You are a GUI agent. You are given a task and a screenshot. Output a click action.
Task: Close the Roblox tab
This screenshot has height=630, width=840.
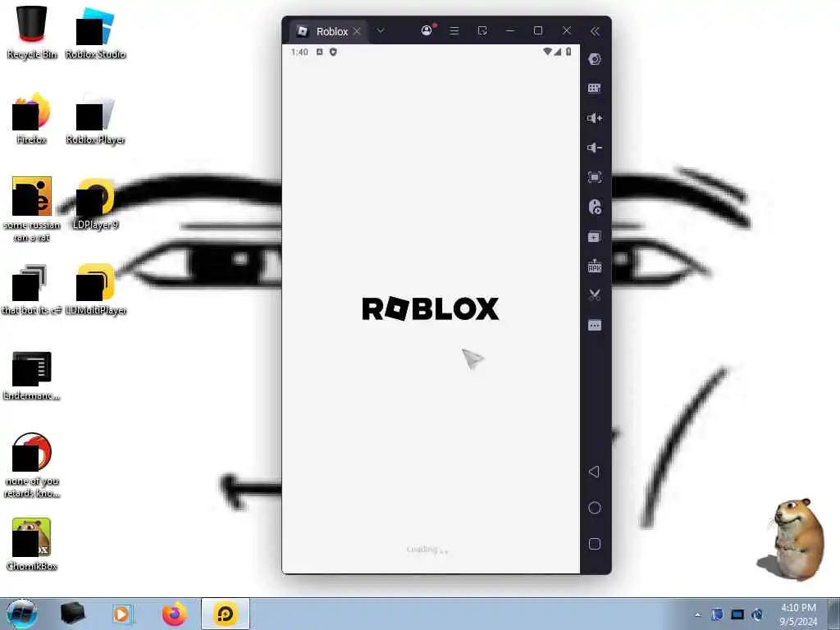coord(357,31)
